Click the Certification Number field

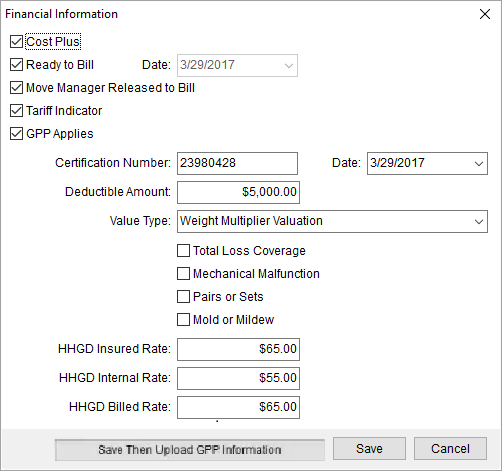[237, 163]
